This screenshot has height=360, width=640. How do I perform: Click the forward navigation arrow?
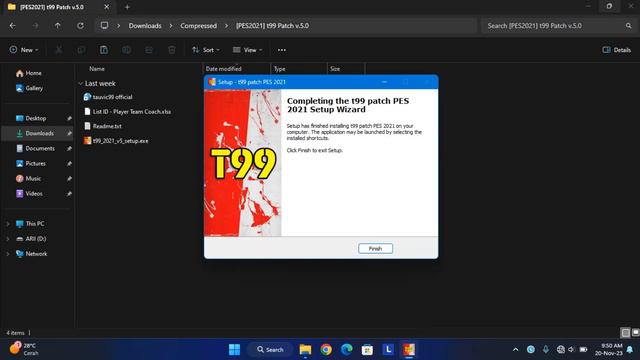[36, 26]
